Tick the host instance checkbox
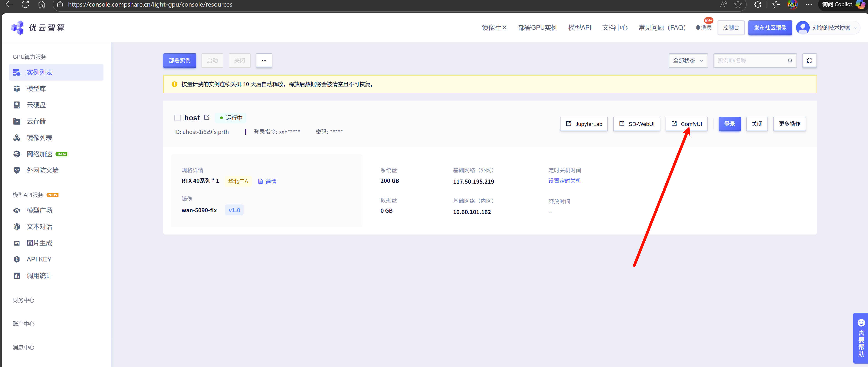This screenshot has width=868, height=367. 177,118
